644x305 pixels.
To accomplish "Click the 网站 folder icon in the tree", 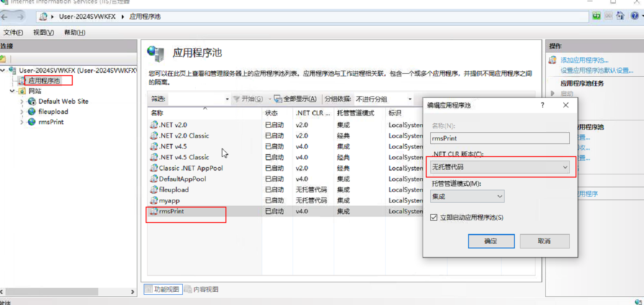I will [22, 91].
